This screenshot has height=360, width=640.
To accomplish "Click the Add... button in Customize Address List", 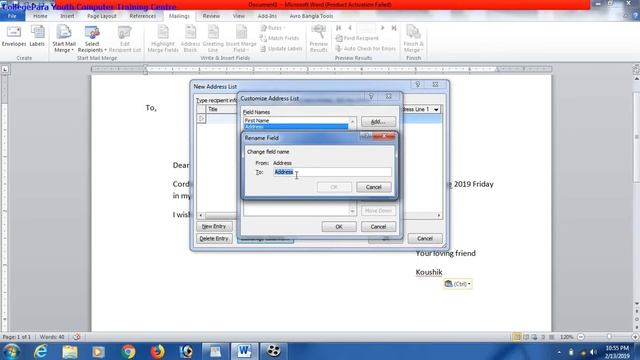I will click(x=378, y=122).
